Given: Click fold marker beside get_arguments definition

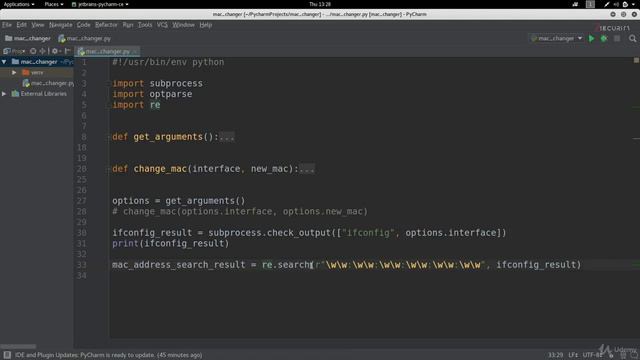Looking at the screenshot, I should 109,137.
